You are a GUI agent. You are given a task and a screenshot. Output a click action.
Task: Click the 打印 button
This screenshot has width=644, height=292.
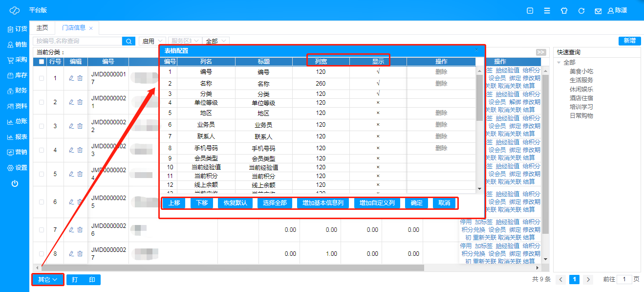tap(84, 280)
